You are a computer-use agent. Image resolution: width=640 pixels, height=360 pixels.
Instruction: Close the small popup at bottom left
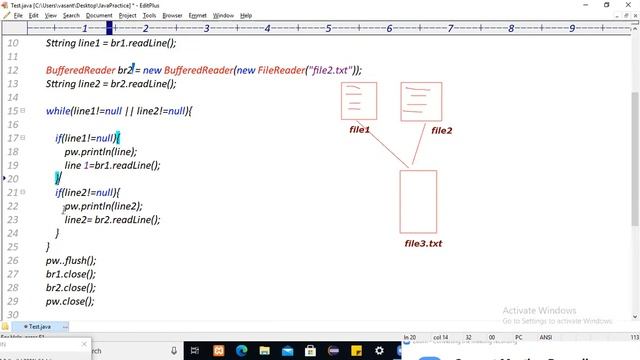coord(84,344)
